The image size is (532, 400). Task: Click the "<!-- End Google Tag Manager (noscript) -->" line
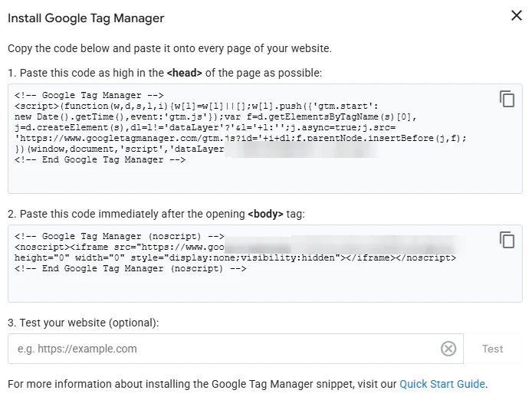[x=130, y=269]
